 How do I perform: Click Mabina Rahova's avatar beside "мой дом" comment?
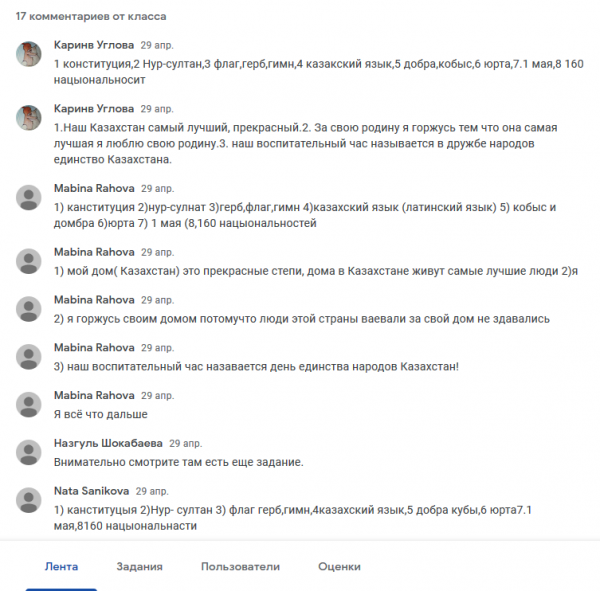click(x=30, y=260)
